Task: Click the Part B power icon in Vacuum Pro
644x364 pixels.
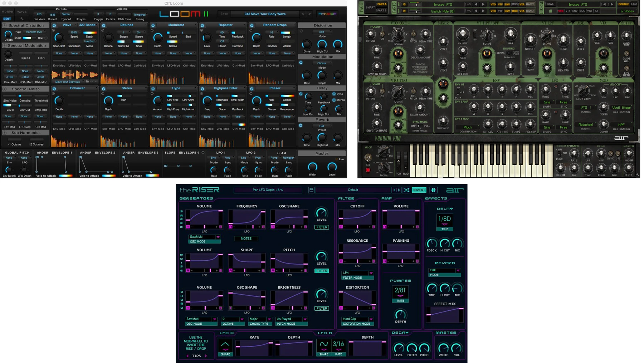Action: 404,11
